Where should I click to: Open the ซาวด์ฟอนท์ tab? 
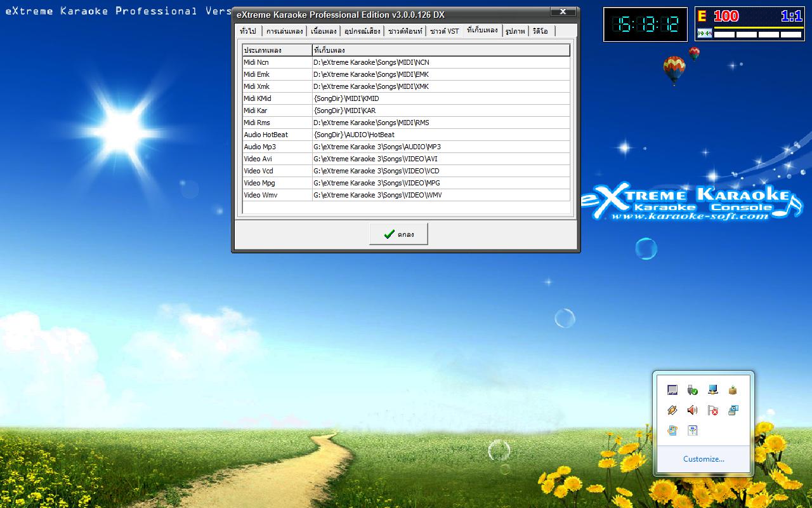[405, 31]
